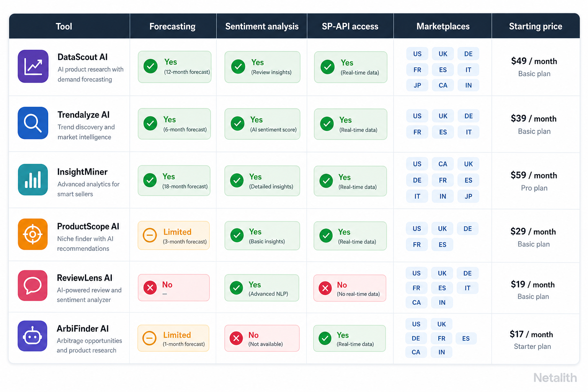Click the check icon in Trendalyze SP-API cell
Image resolution: width=588 pixels, height=392 pixels.
coord(327,124)
